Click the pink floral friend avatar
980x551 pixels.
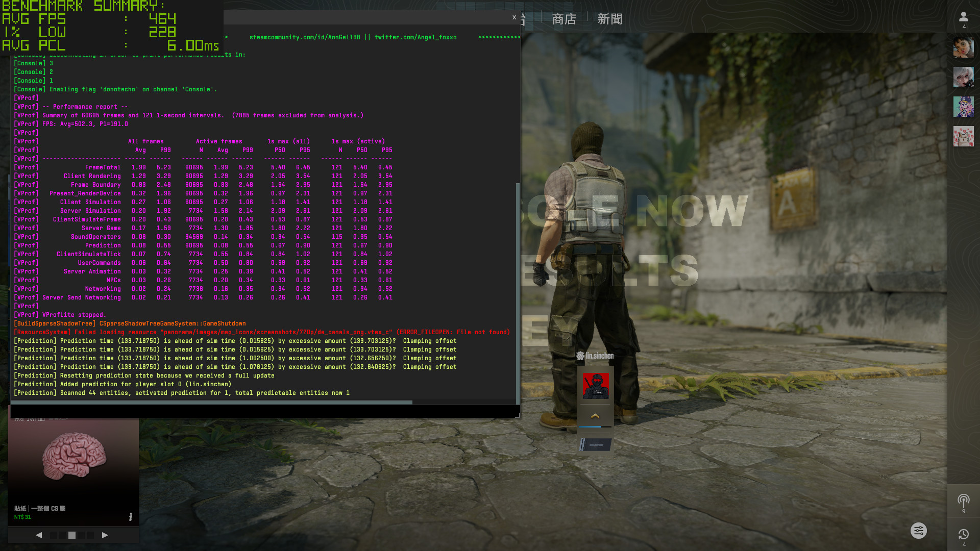coord(963,136)
